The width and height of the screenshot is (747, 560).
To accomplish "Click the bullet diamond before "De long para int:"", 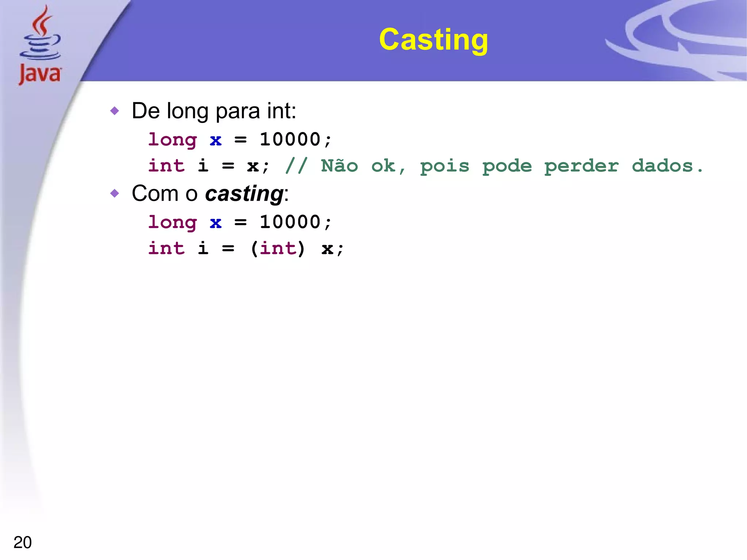I will [x=115, y=111].
